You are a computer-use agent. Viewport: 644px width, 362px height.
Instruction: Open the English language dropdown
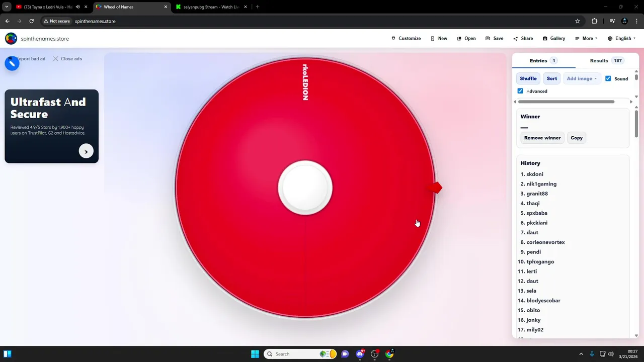pyautogui.click(x=621, y=38)
